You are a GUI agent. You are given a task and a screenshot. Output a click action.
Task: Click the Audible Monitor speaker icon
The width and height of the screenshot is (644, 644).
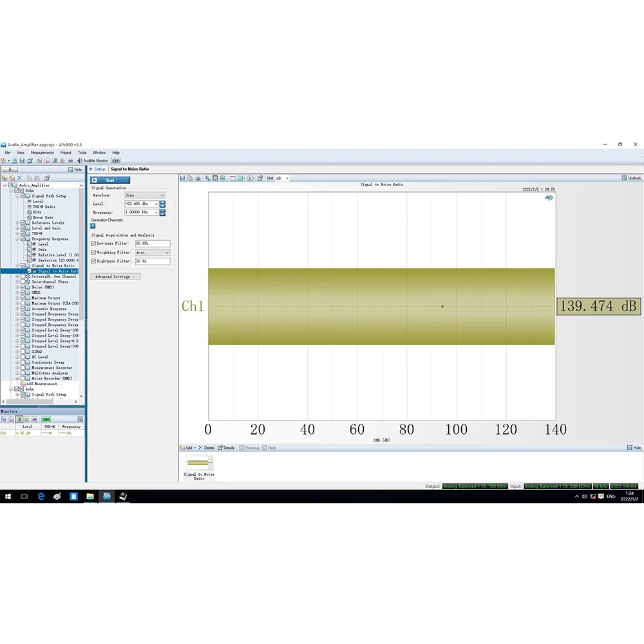coord(80,160)
